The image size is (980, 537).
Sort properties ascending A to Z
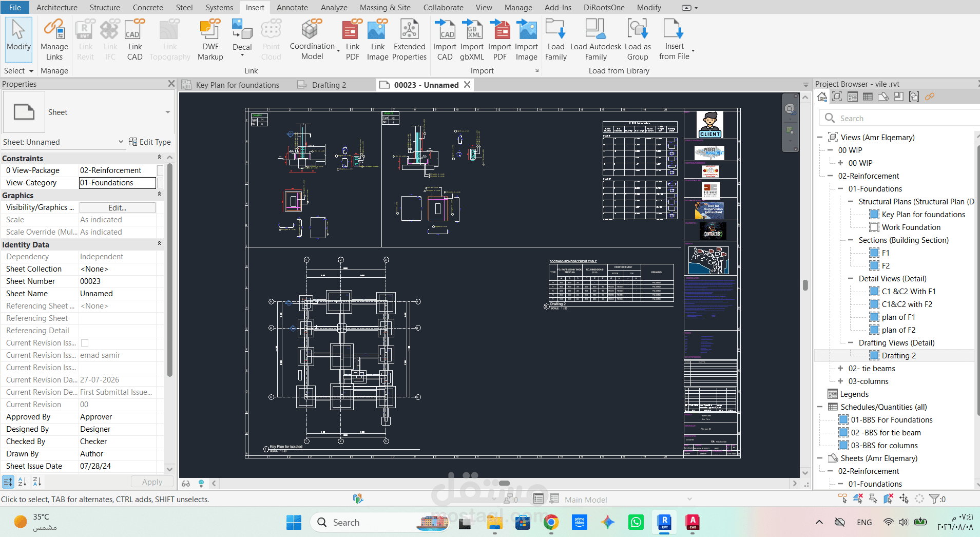coord(22,482)
